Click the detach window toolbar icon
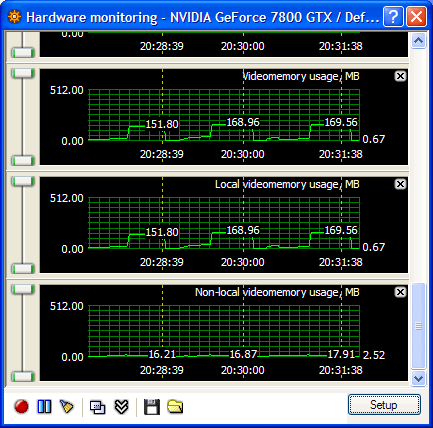Viewport: 433px width, 428px height. (x=97, y=407)
